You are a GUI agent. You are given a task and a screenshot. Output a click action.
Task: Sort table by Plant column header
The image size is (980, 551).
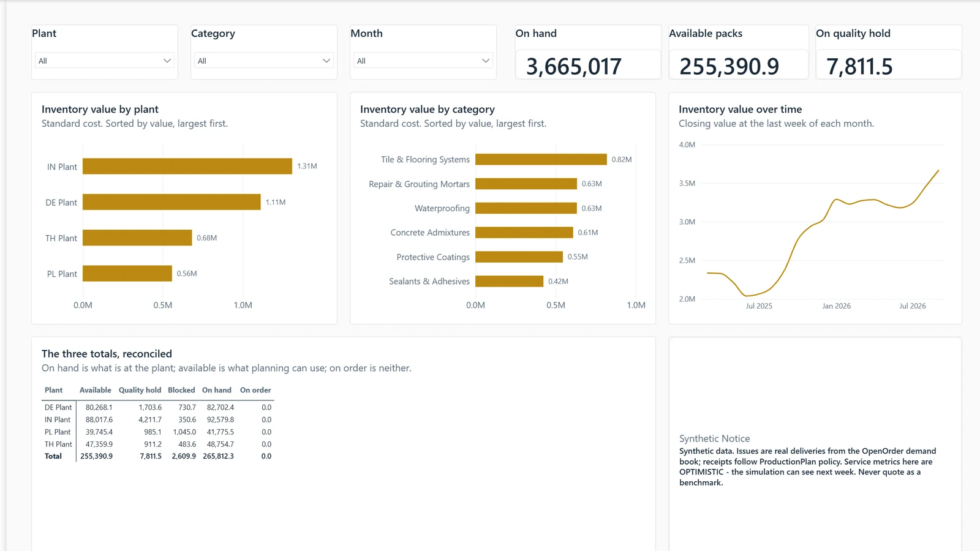pyautogui.click(x=53, y=390)
